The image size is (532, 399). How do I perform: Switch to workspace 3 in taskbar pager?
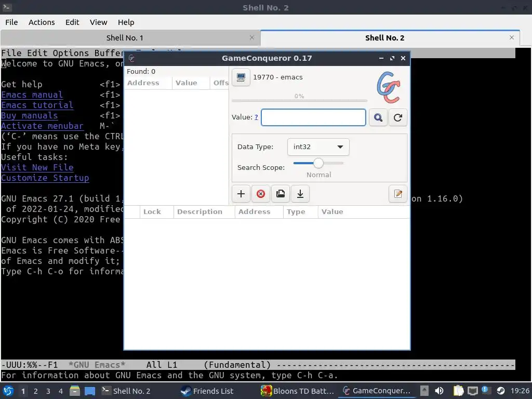[x=48, y=391]
